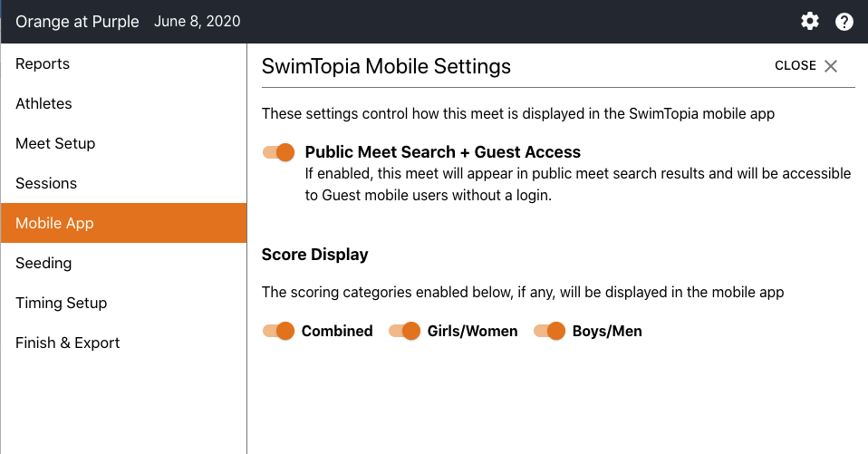Image resolution: width=868 pixels, height=454 pixels.
Task: Open the settings gear icon
Action: click(x=810, y=21)
